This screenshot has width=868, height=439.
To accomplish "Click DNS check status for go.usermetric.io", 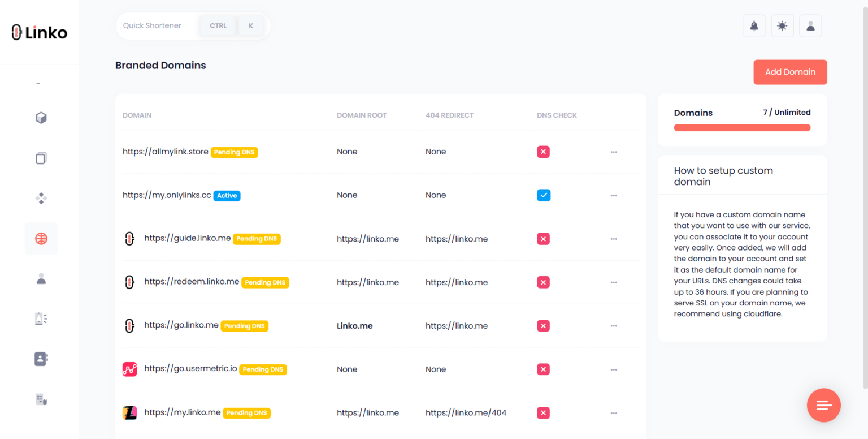I will pos(544,369).
